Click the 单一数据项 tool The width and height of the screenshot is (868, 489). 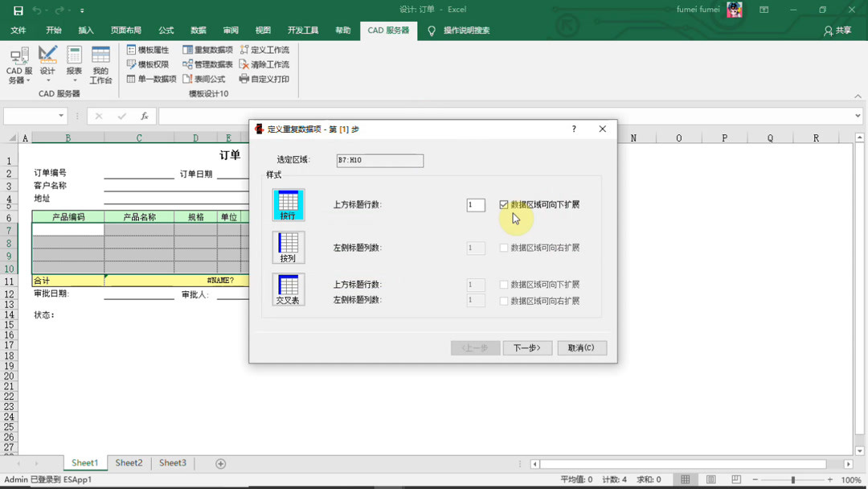click(x=149, y=79)
